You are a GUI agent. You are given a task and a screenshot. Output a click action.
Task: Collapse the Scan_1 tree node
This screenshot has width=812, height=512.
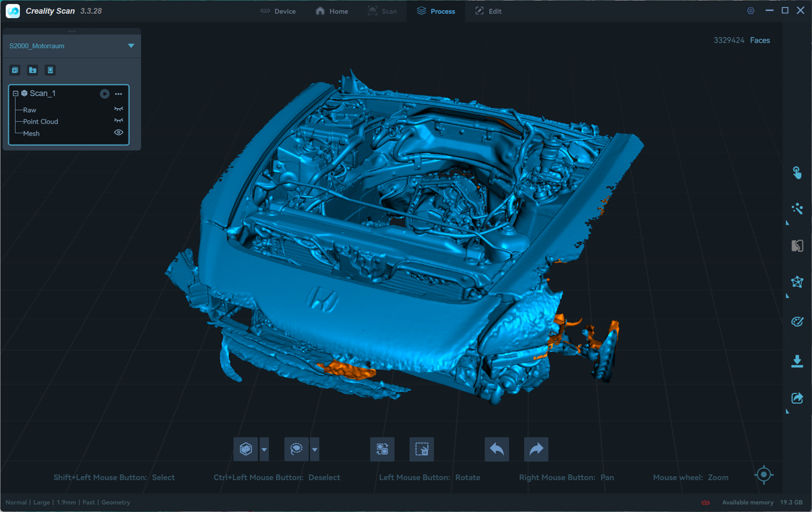pyautogui.click(x=15, y=94)
